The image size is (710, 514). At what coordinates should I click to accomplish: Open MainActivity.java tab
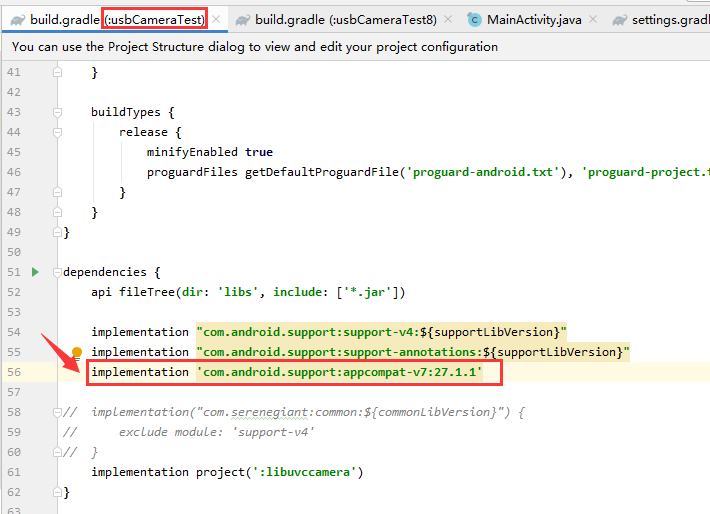pyautogui.click(x=534, y=20)
